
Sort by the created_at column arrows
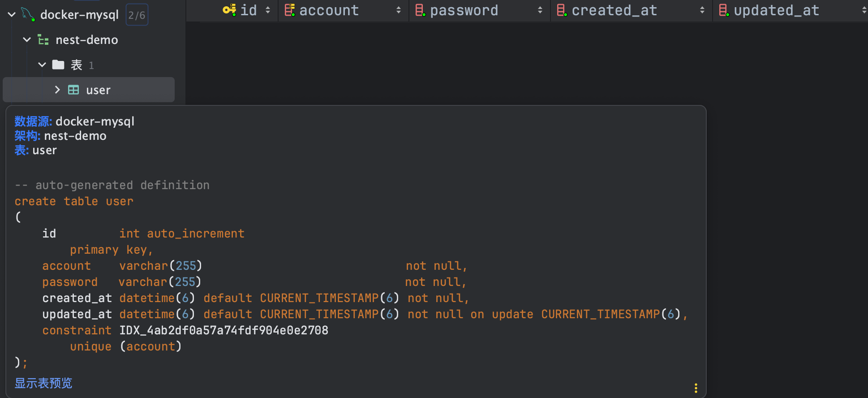[x=702, y=10]
